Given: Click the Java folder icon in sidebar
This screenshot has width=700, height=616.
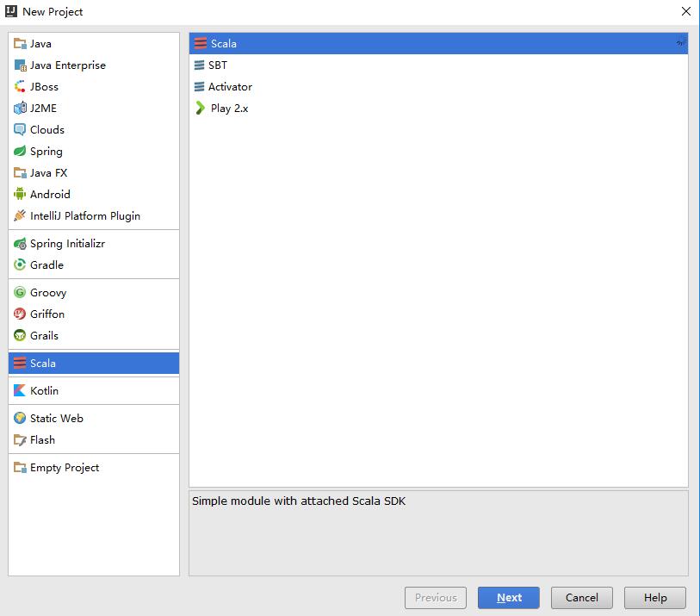Looking at the screenshot, I should (x=21, y=44).
